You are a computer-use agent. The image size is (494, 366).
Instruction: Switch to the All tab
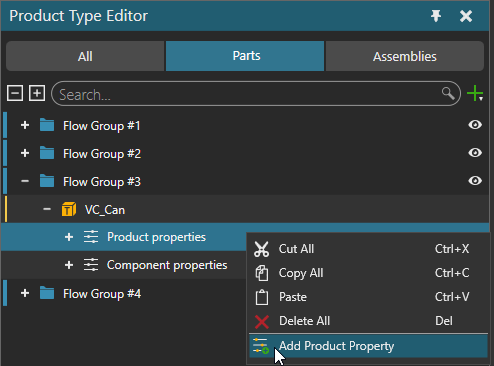point(85,56)
